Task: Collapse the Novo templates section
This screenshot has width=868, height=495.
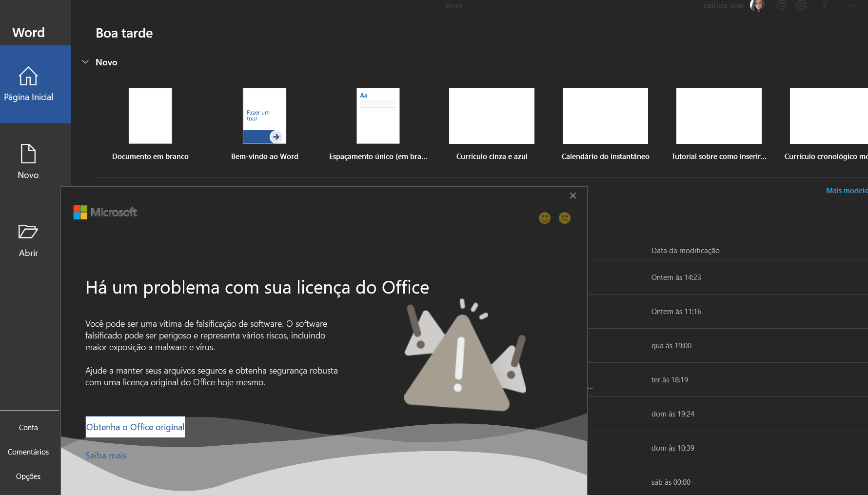Action: (85, 62)
